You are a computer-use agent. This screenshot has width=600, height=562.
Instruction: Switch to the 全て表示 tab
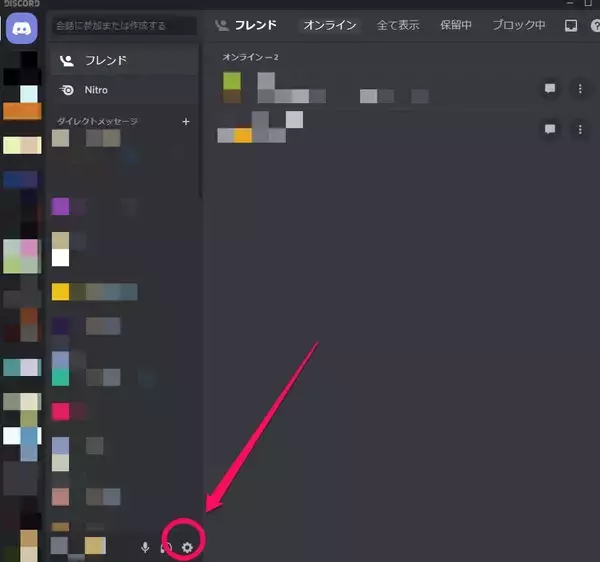tap(398, 25)
